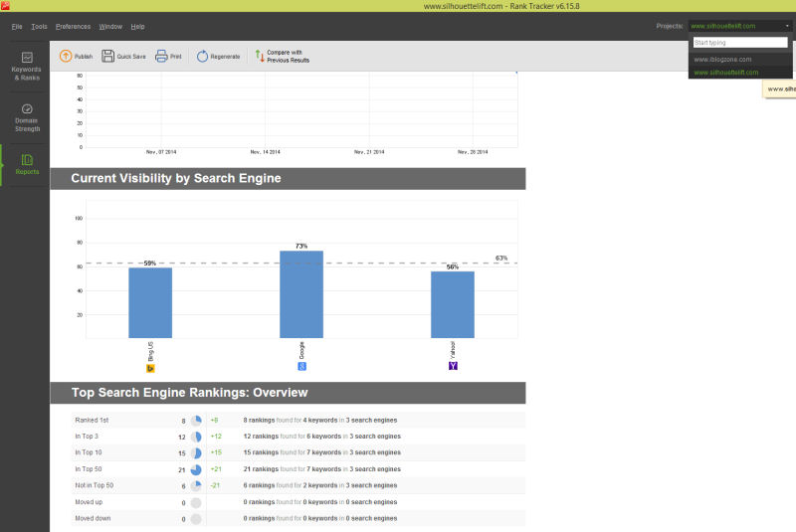Open the Domain Strength module
This screenshot has height=532, width=796.
(x=27, y=118)
